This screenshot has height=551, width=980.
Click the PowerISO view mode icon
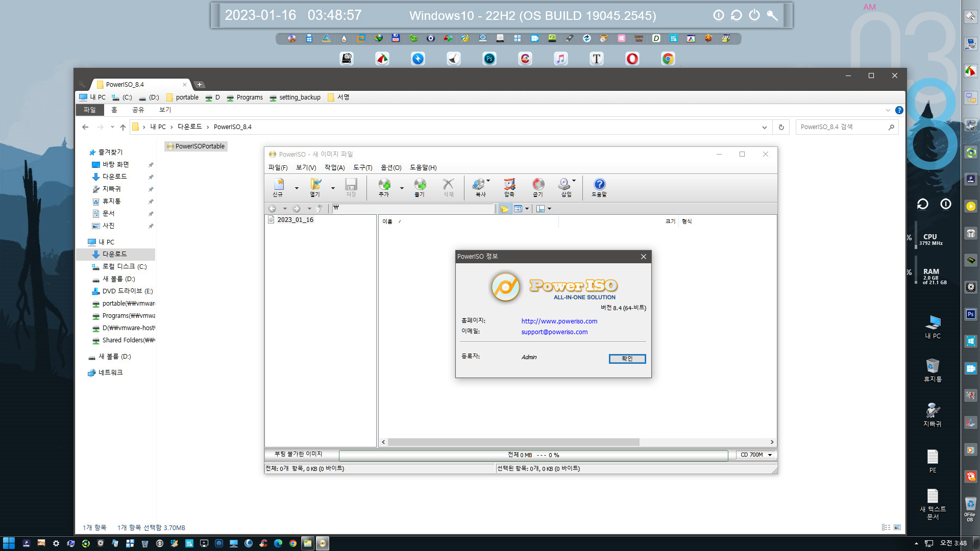518,209
